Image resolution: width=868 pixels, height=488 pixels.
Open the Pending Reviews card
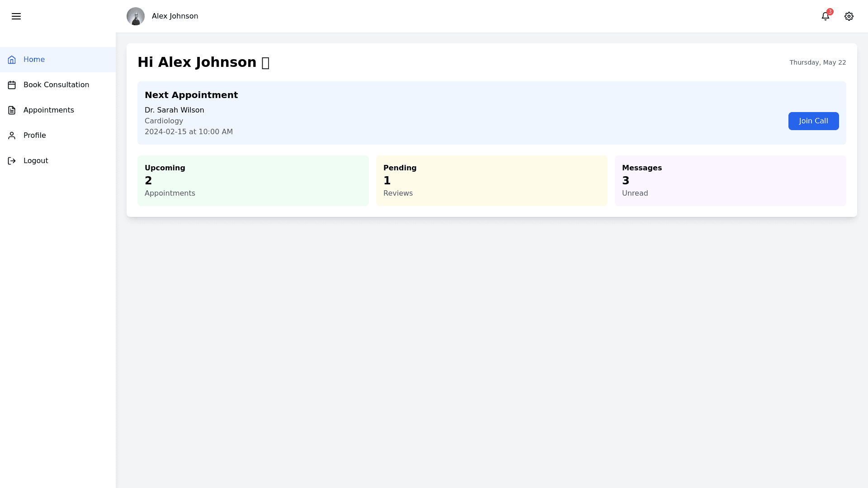[492, 181]
